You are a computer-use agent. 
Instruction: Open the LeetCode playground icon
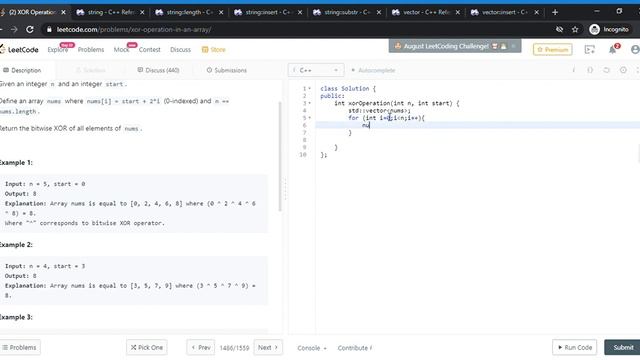tap(590, 49)
